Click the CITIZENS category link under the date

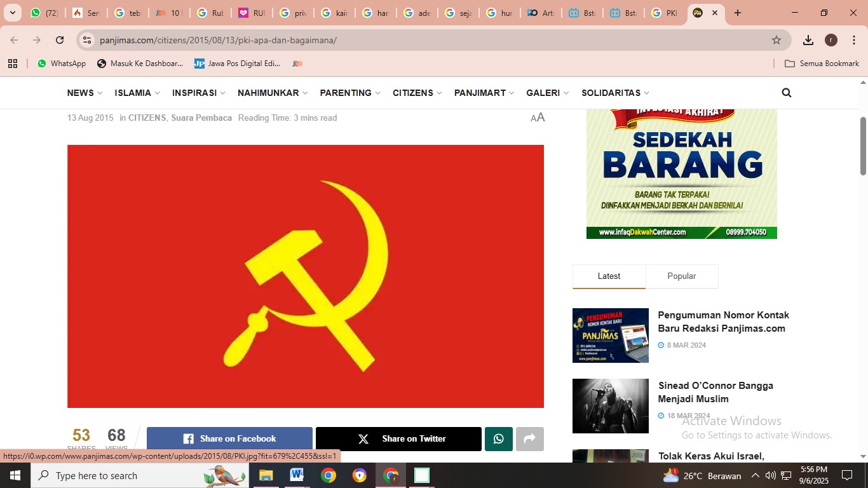point(147,118)
